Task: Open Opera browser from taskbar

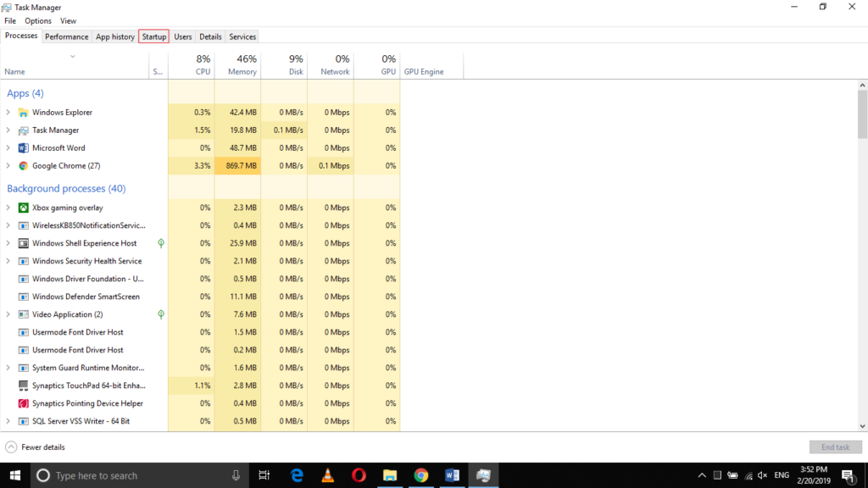Action: click(x=359, y=475)
